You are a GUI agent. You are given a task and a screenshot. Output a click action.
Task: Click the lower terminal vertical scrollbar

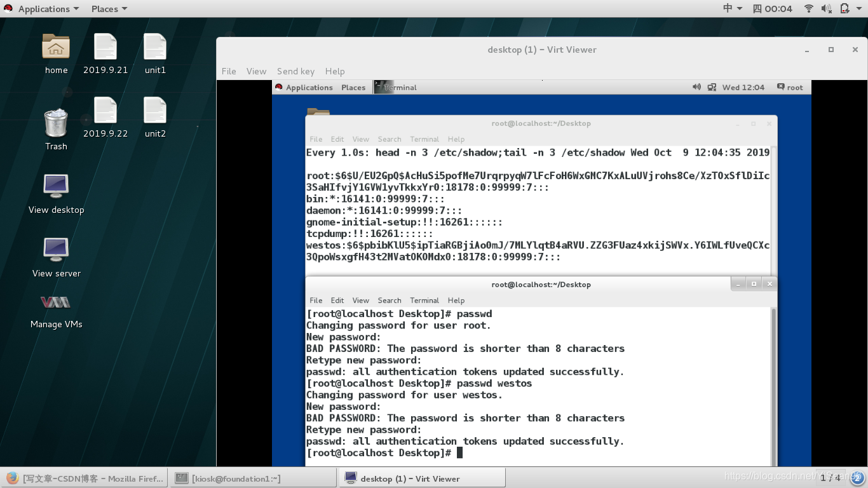[x=773, y=387]
